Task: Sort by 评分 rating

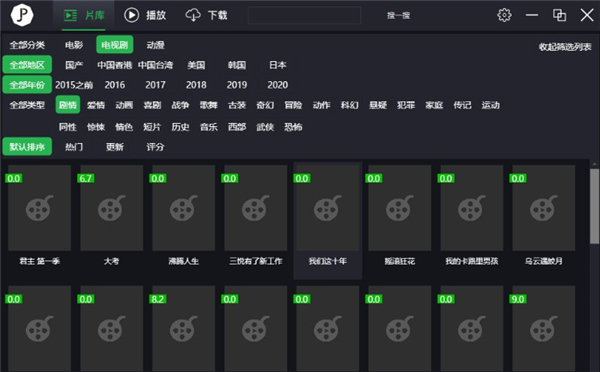Action: click(155, 147)
